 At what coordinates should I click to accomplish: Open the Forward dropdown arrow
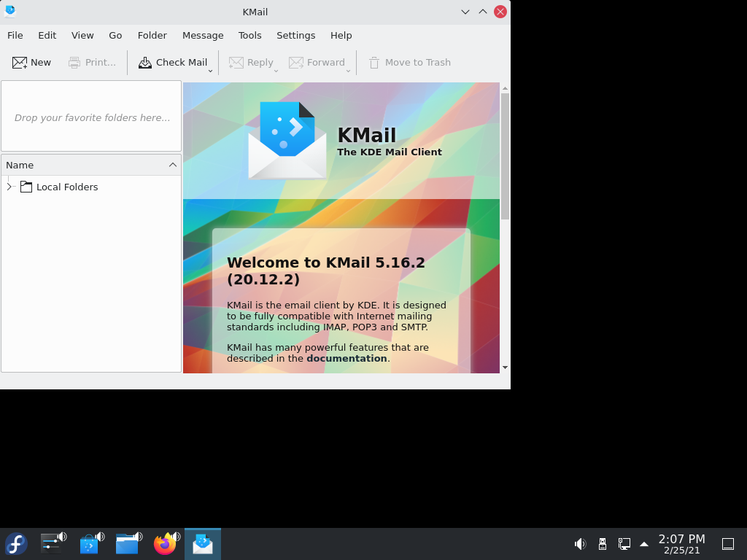(x=348, y=71)
